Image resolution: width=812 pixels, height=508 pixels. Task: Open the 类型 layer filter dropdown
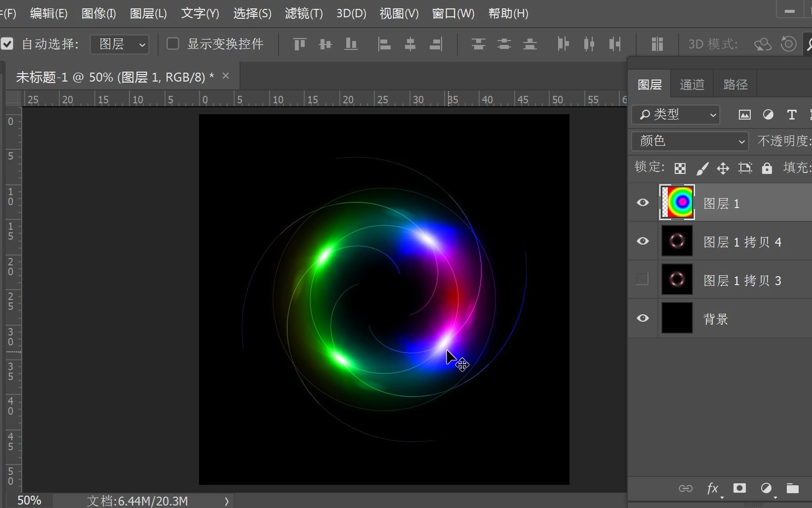pyautogui.click(x=676, y=115)
